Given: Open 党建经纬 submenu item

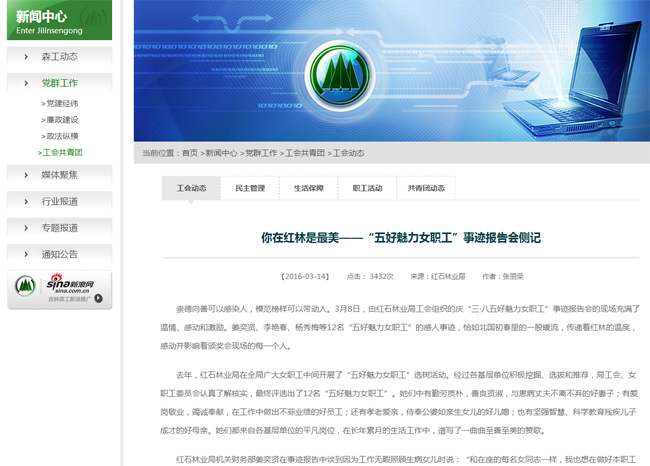Looking at the screenshot, I should (60, 103).
